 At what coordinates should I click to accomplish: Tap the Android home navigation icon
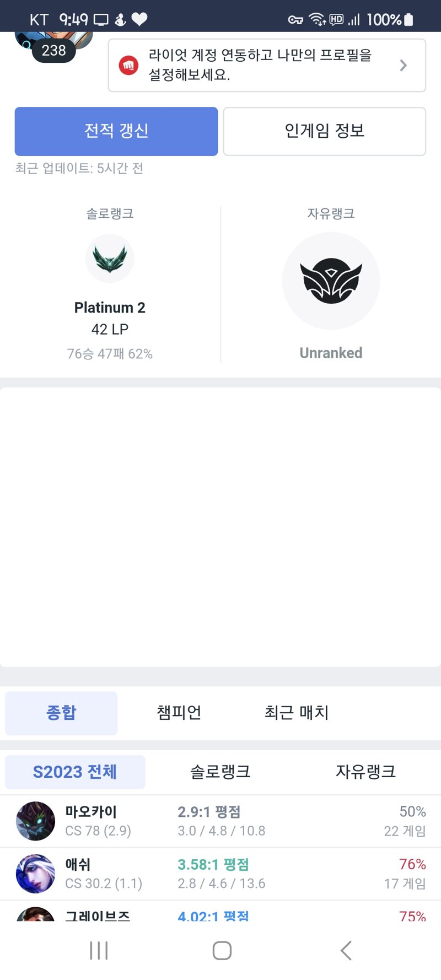coord(222,950)
